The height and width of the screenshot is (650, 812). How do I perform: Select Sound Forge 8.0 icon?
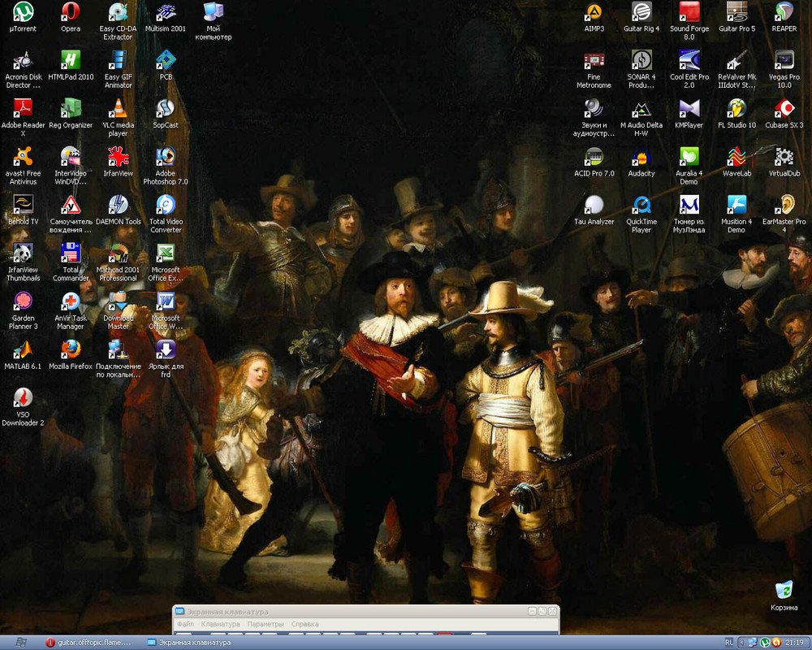[689, 21]
